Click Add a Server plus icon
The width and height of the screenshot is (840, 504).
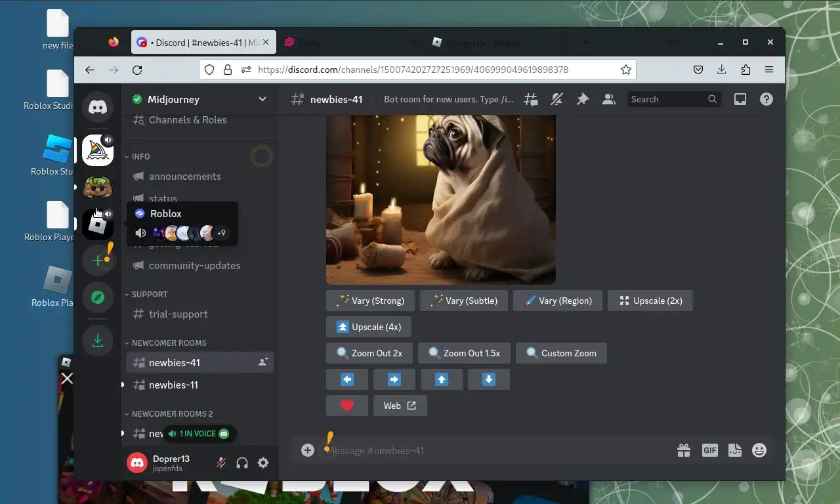click(x=98, y=261)
